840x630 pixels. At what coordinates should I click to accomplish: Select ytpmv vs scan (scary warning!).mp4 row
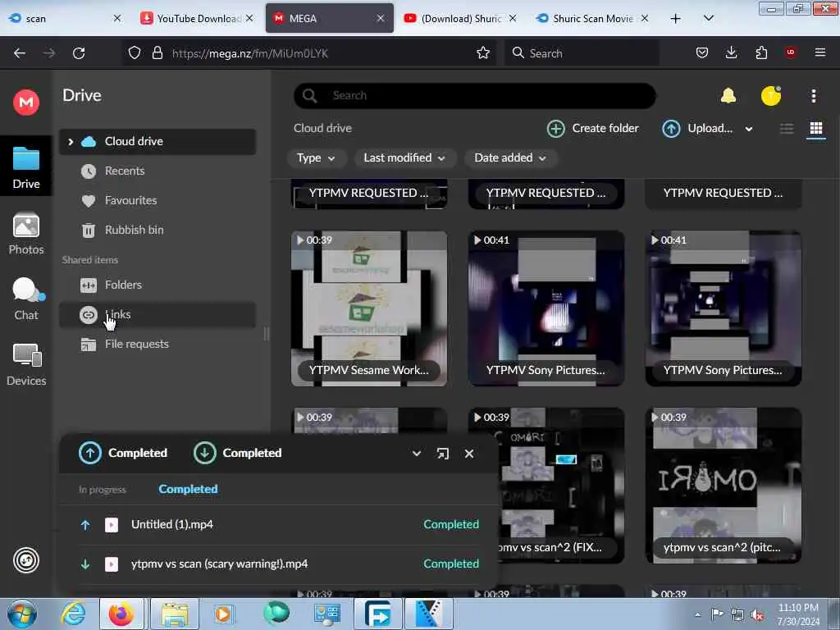279,564
